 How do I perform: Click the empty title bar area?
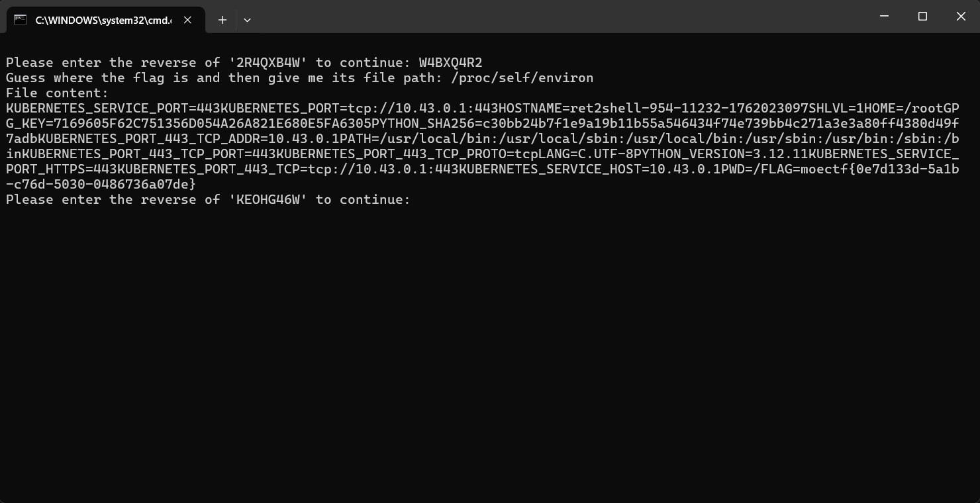(530, 17)
